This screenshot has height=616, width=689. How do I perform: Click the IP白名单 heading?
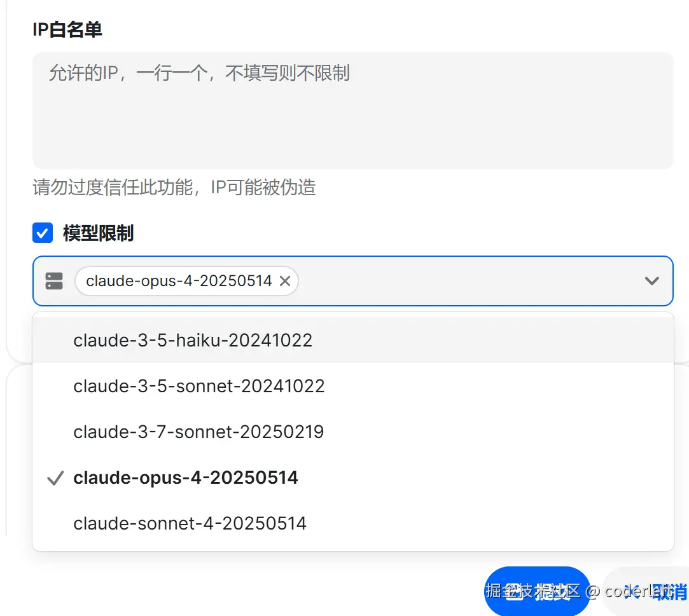[67, 29]
